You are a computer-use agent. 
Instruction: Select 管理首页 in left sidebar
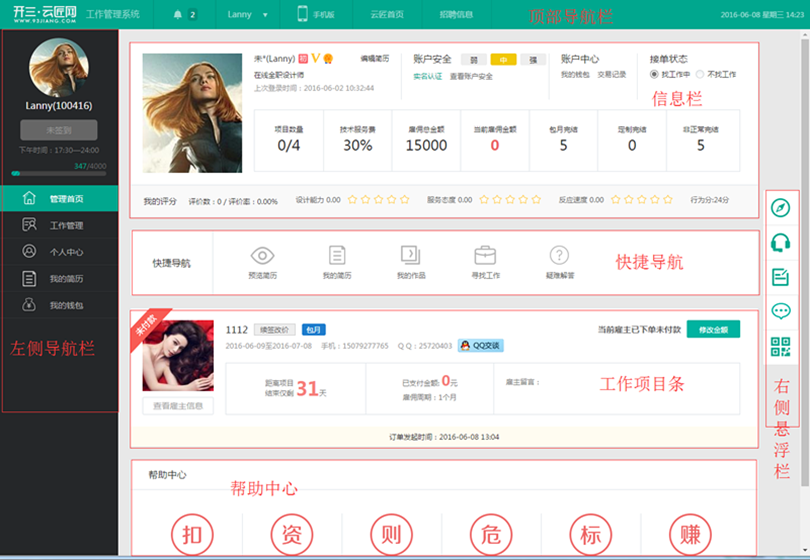tap(59, 198)
